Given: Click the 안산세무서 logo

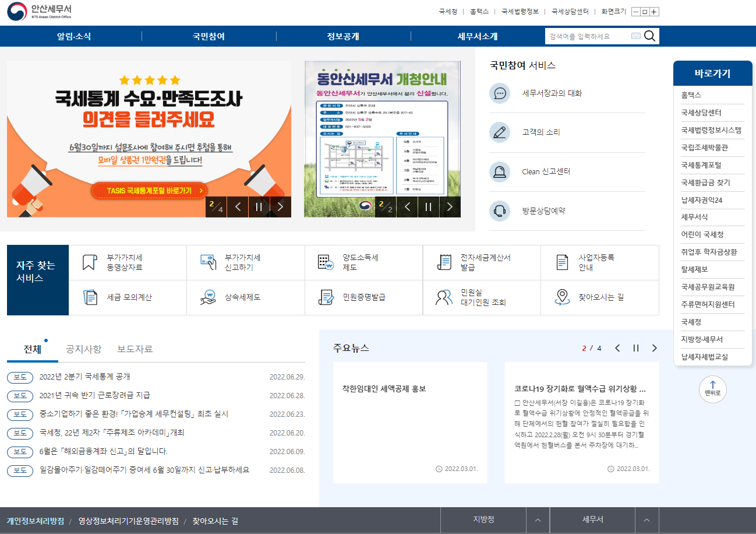Looking at the screenshot, I should [x=40, y=12].
